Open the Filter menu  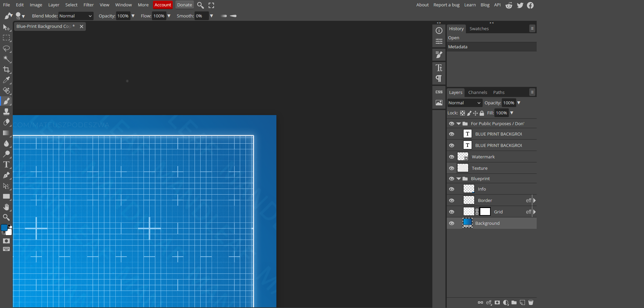89,5
